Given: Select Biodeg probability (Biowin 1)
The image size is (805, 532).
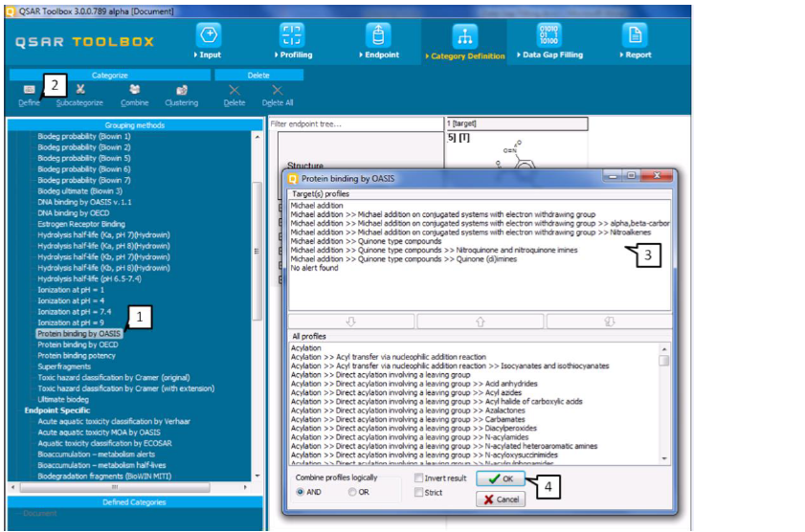Looking at the screenshot, I should click(83, 137).
